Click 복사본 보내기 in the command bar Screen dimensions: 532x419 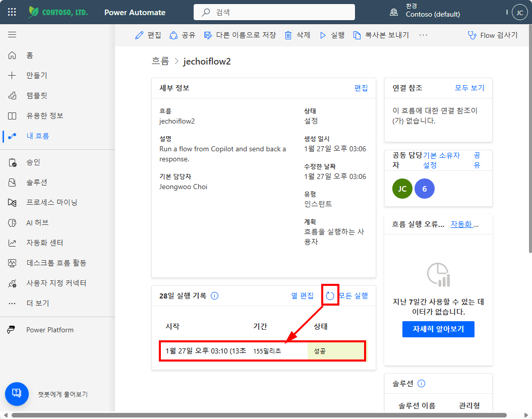click(381, 35)
